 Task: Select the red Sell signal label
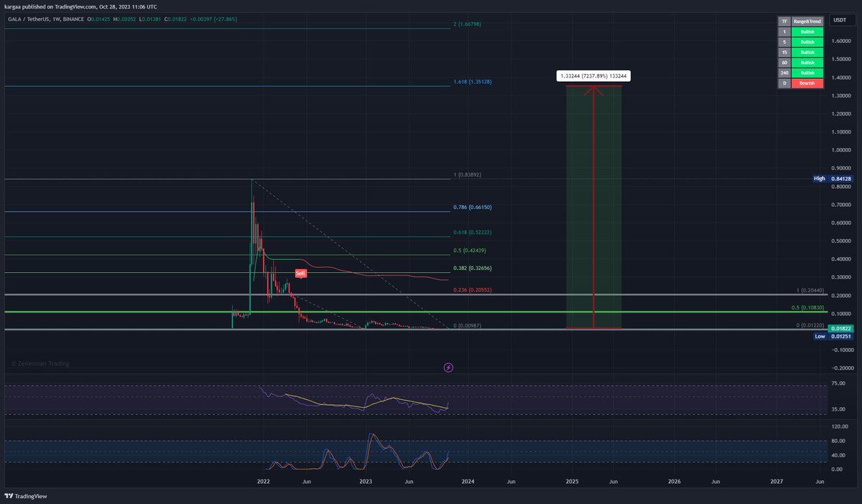point(302,274)
